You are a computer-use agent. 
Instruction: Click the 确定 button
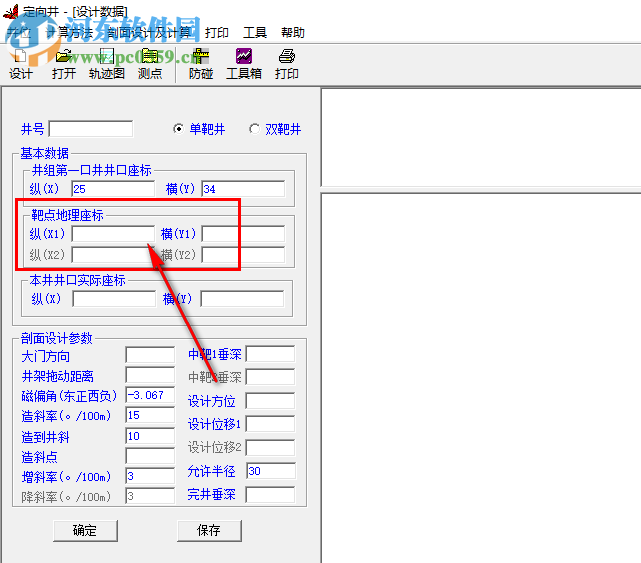click(85, 531)
